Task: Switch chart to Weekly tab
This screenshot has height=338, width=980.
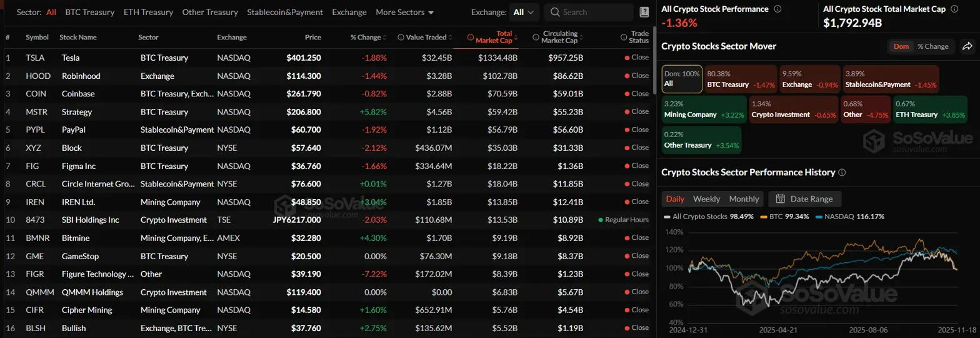Action: click(x=706, y=199)
